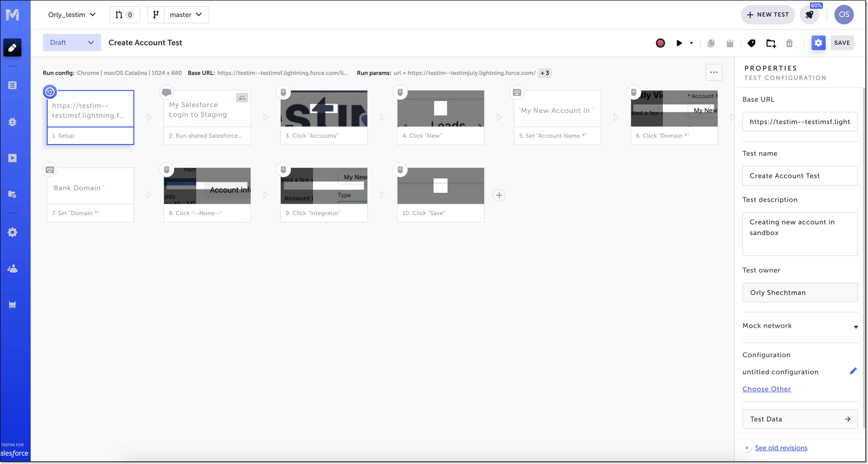
Task: Start recording with the red record button
Action: (x=660, y=43)
